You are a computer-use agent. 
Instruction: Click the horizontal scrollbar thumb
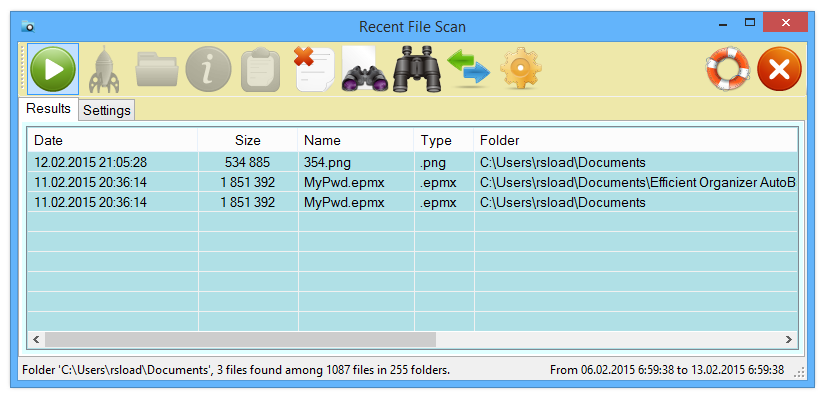tap(240, 339)
